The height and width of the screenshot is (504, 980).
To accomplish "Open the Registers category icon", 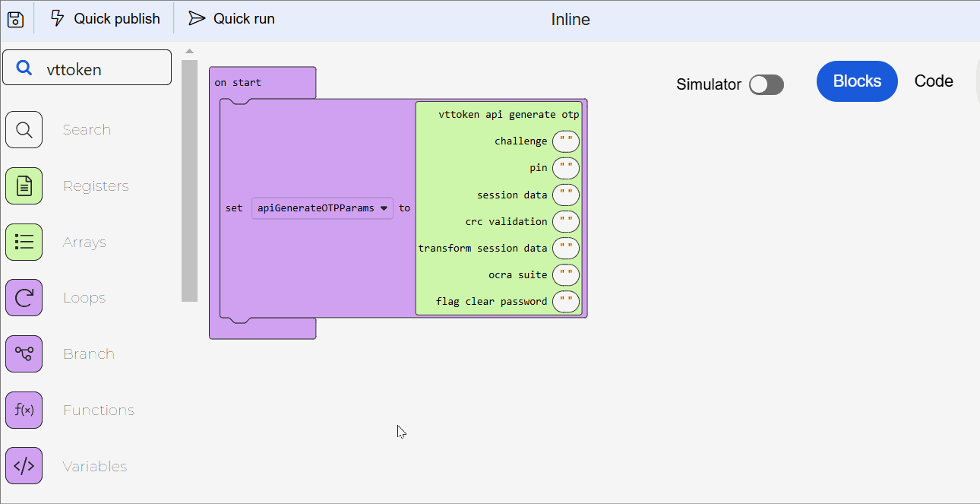I will [x=24, y=186].
